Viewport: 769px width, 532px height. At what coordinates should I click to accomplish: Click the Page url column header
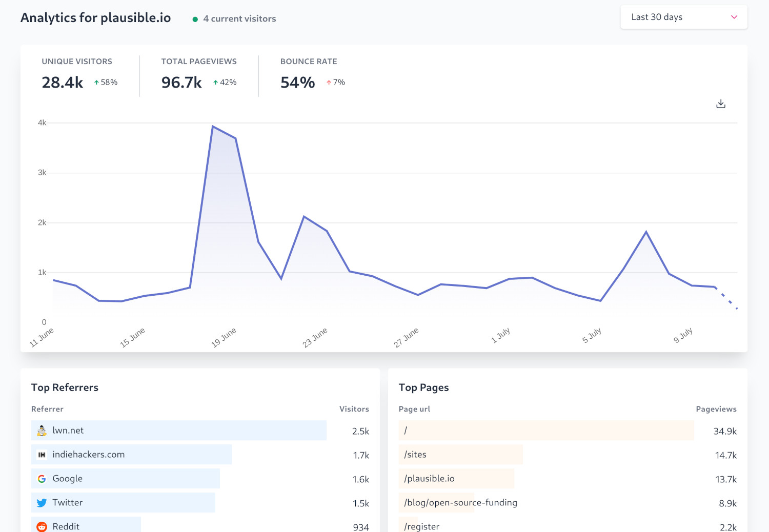pyautogui.click(x=414, y=409)
